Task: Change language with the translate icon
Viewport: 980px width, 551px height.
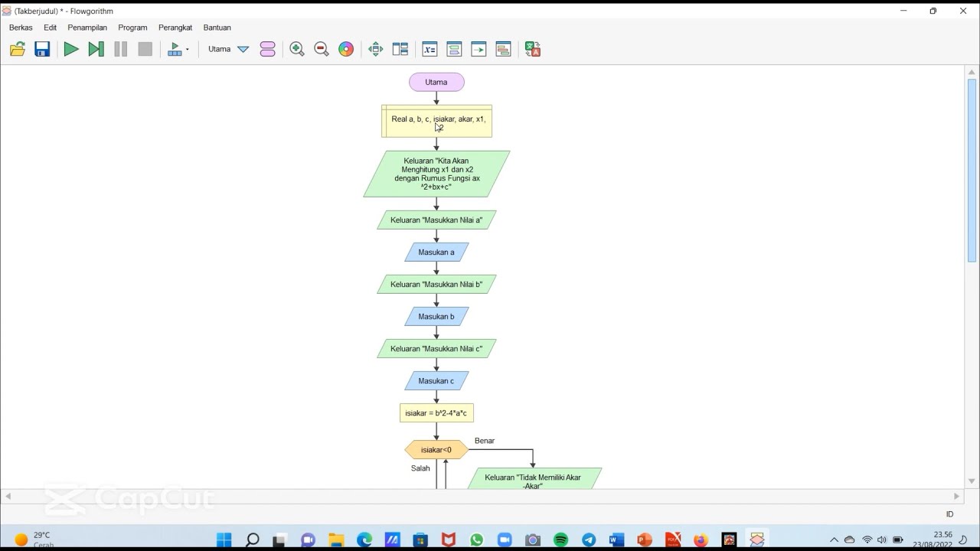Action: (533, 49)
